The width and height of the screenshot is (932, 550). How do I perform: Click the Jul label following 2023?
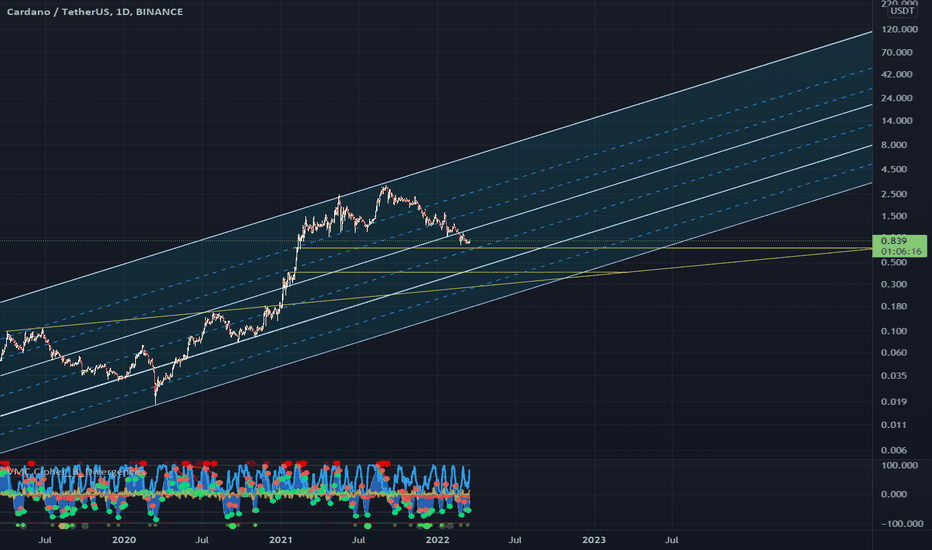[x=672, y=540]
